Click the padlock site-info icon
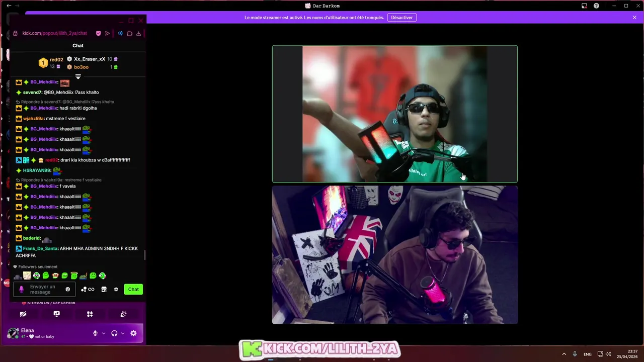644x362 pixels. click(16, 33)
